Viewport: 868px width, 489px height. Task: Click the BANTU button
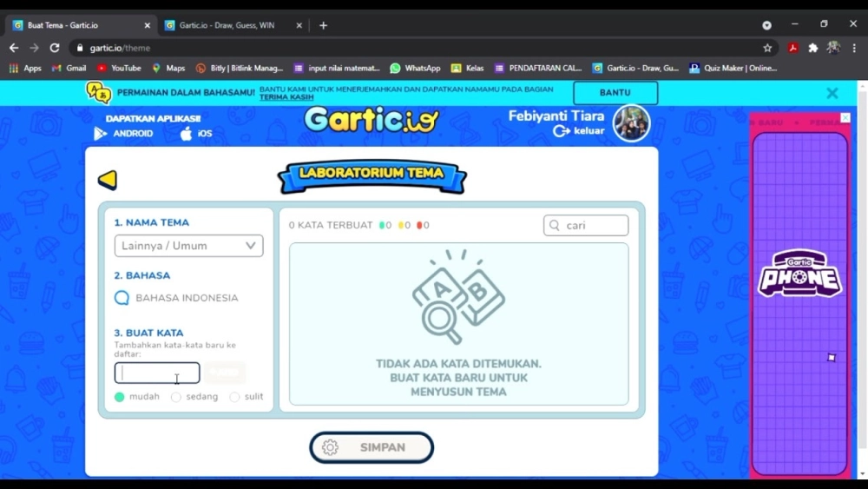pos(615,92)
